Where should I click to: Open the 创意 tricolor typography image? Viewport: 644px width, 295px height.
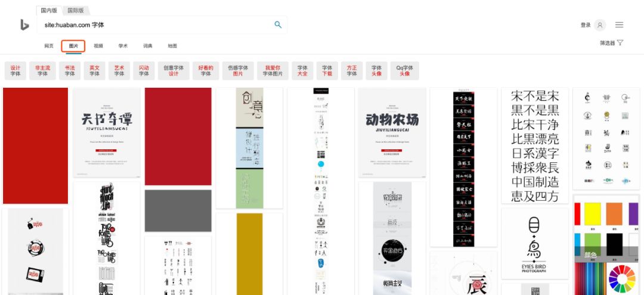[x=250, y=148]
